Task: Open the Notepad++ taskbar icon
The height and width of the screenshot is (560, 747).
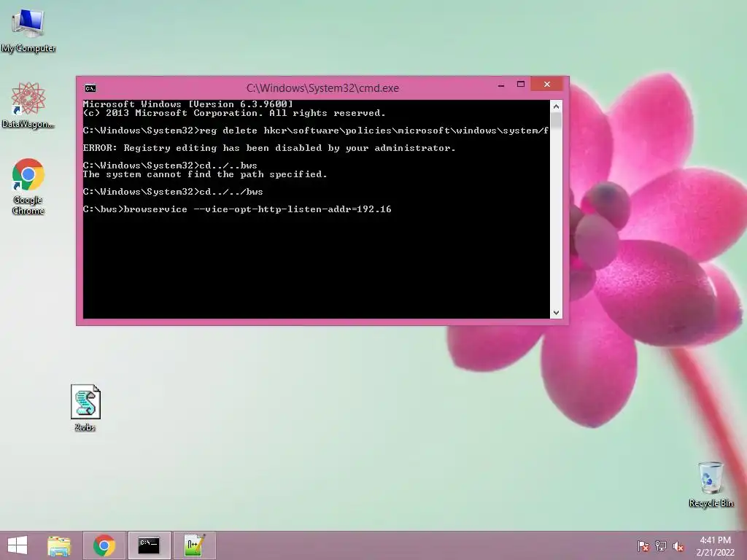Action: [194, 545]
